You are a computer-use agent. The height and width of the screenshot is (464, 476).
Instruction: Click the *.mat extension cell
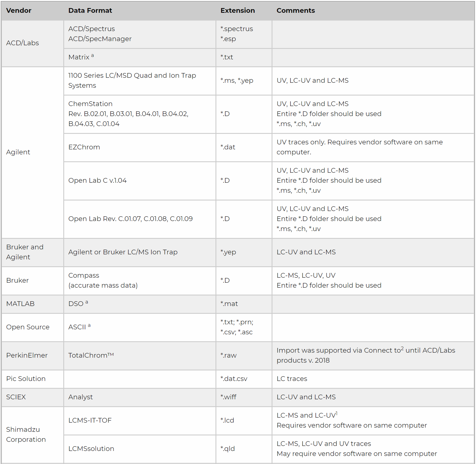click(x=229, y=304)
